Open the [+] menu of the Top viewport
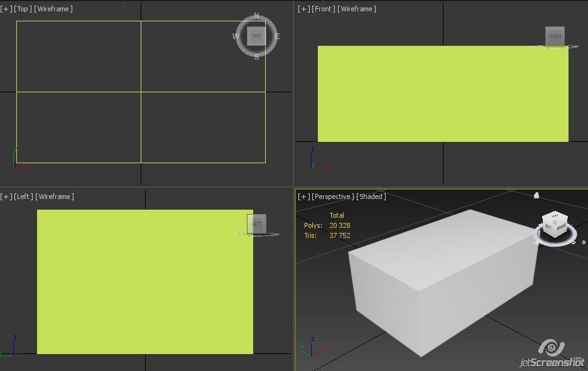Viewport: 588px width, 371px height. 6,9
